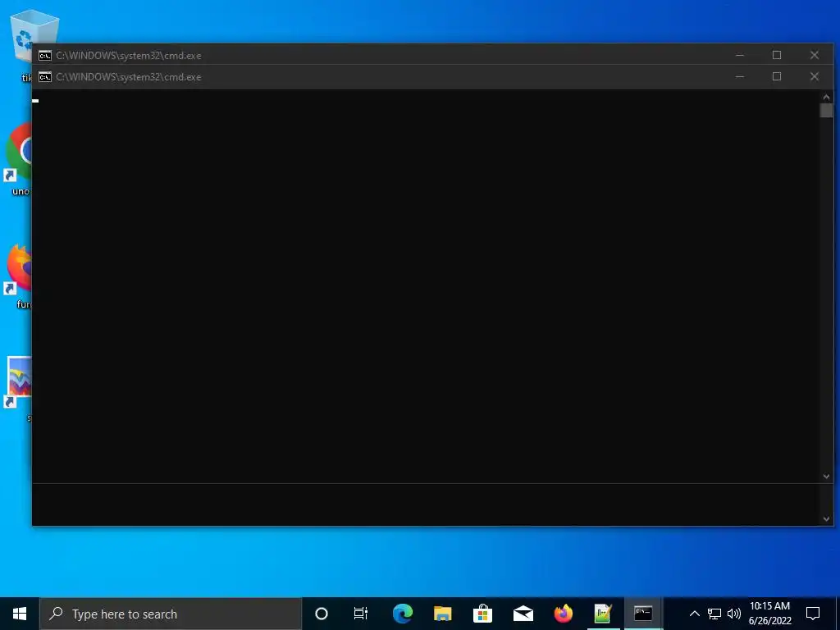Select the Firefox desktop shortcut
Screen dimensions: 840x630
pyautogui.click(x=20, y=268)
